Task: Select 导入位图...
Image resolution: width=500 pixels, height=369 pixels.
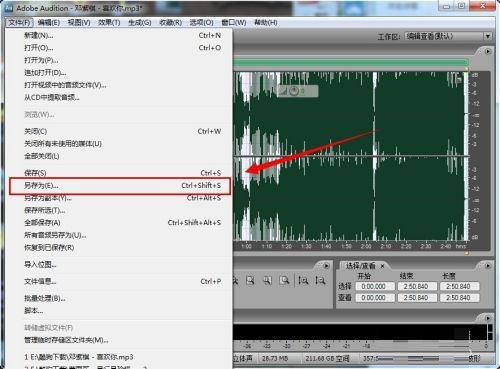Action: 120,265
